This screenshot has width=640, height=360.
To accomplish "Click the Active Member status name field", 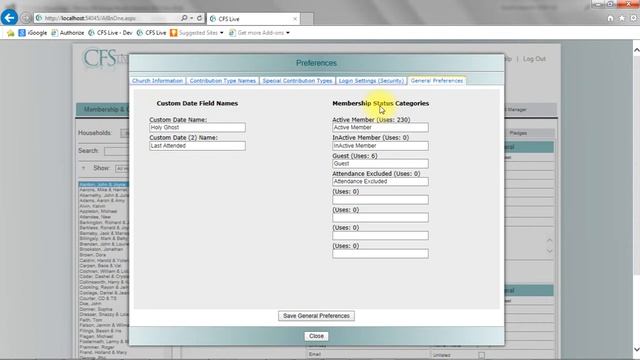I will click(380, 127).
